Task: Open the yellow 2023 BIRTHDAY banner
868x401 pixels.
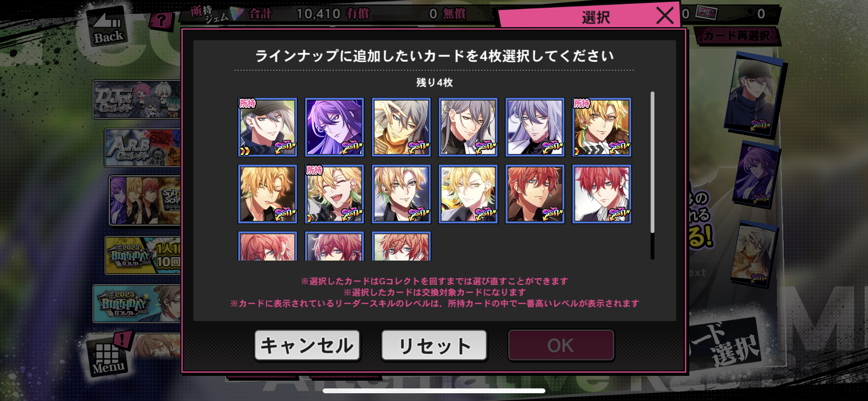Action: (143, 255)
